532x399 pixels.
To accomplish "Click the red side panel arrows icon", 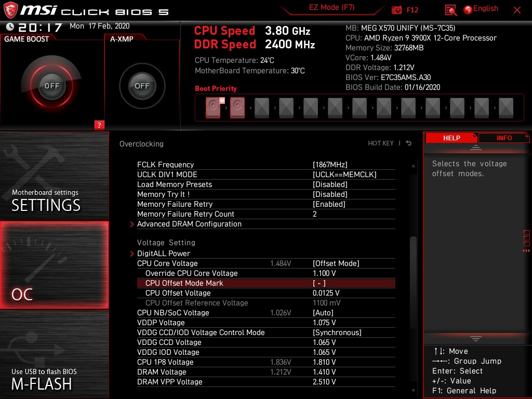I will tap(526, 251).
